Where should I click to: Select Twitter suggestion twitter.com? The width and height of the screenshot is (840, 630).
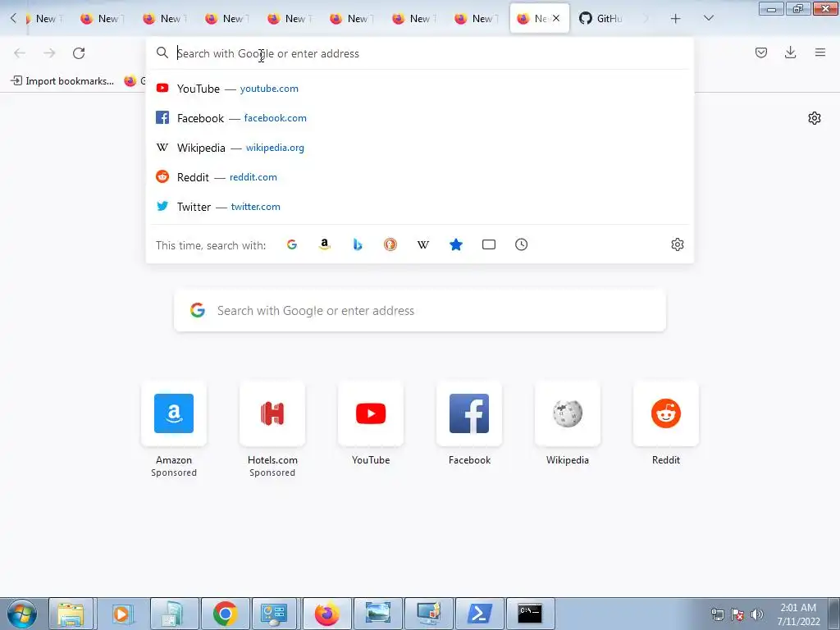coord(420,206)
